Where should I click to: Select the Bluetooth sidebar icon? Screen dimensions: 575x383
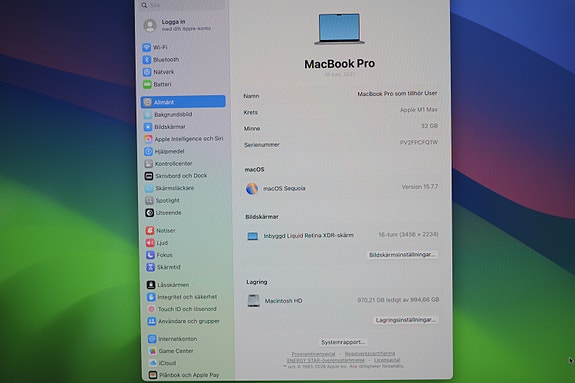pyautogui.click(x=147, y=59)
